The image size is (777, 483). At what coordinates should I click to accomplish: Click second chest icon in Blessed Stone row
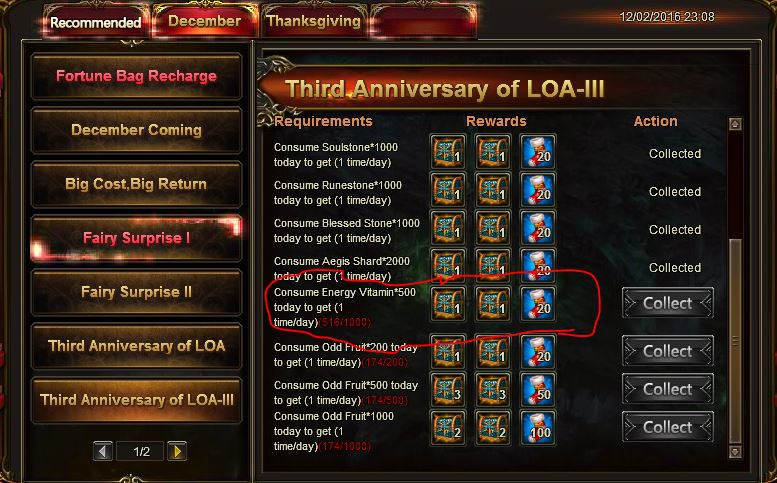[x=493, y=228]
